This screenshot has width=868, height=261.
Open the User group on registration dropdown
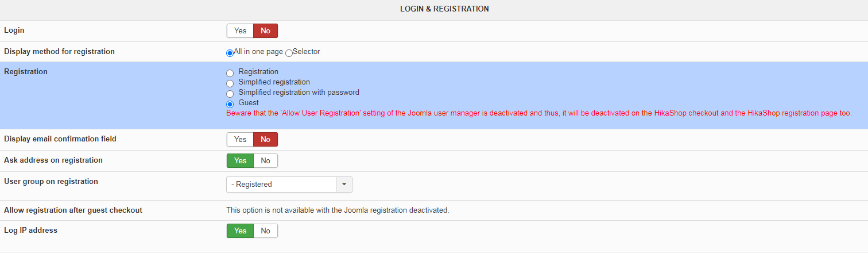click(x=281, y=185)
